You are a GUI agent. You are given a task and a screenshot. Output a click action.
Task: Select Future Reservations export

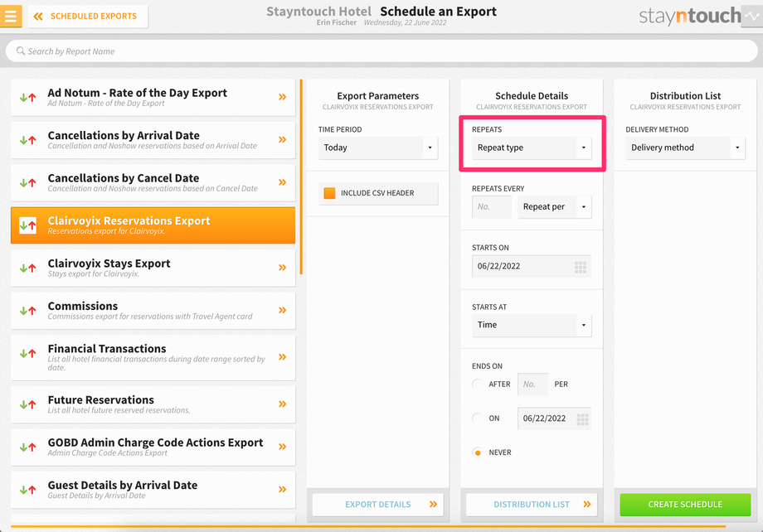[153, 404]
